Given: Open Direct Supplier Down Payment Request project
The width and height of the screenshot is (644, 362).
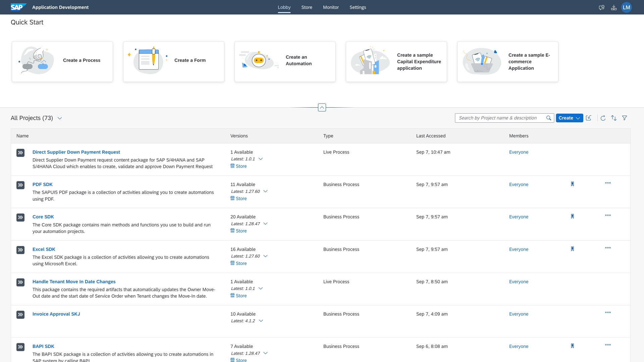Looking at the screenshot, I should (x=76, y=152).
